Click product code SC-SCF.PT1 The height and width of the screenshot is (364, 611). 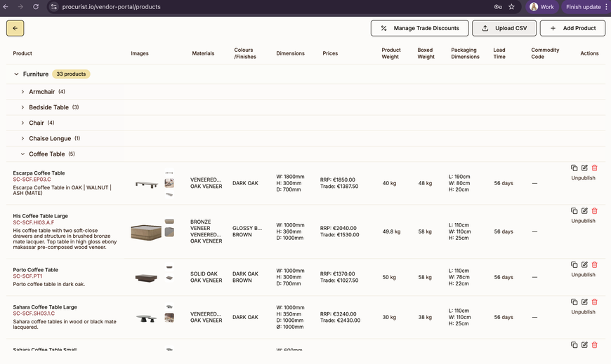coord(27,276)
